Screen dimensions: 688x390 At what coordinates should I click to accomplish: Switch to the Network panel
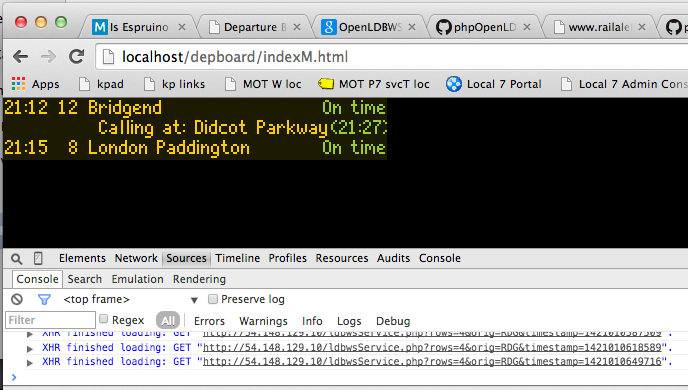[136, 258]
